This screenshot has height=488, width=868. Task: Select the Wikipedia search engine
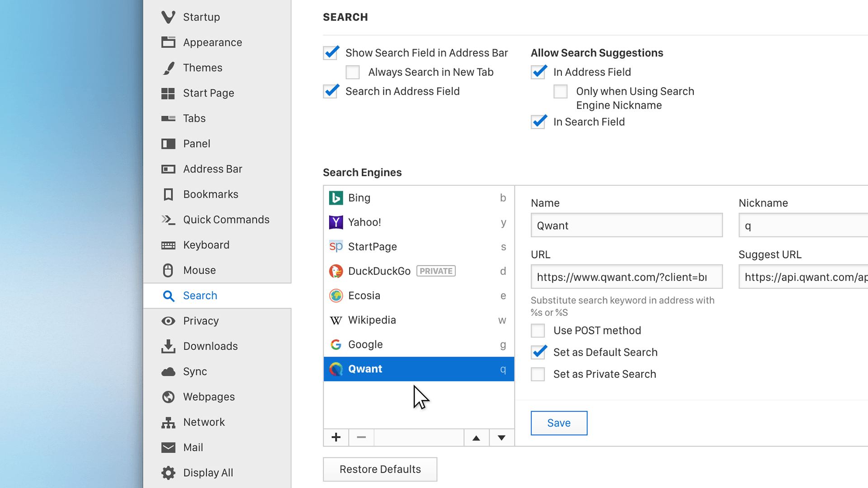[x=372, y=320]
